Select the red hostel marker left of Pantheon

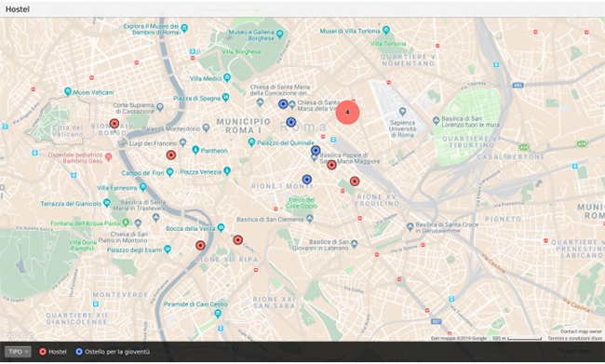(x=171, y=155)
